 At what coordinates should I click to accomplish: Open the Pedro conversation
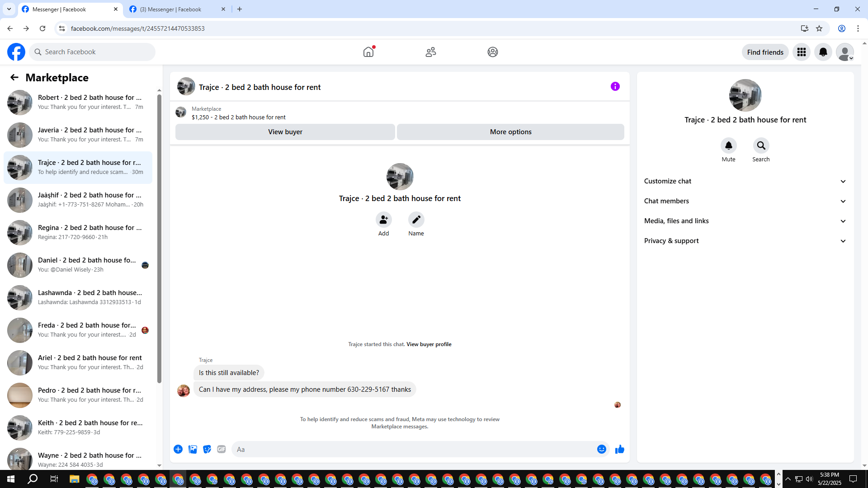coord(78,395)
